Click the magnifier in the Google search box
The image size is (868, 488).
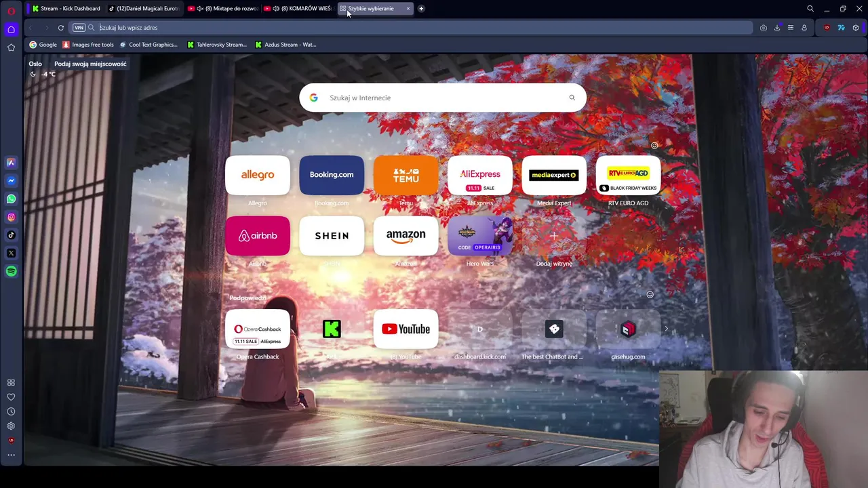click(x=572, y=98)
